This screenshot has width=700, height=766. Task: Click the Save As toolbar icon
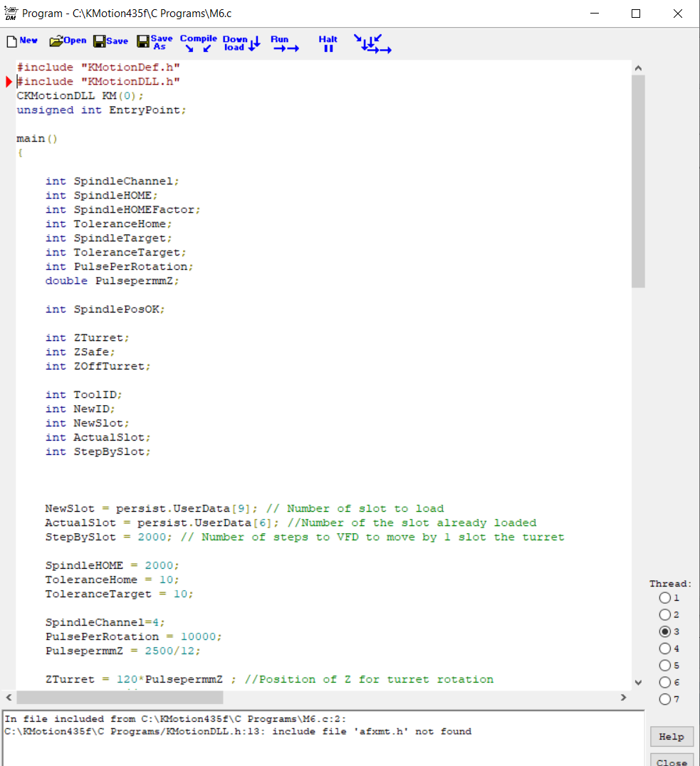[155, 43]
